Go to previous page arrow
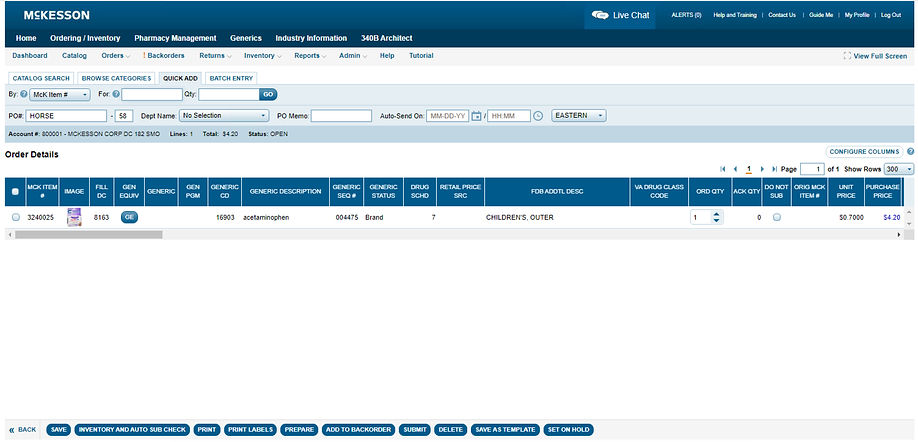The image size is (918, 442). click(735, 169)
